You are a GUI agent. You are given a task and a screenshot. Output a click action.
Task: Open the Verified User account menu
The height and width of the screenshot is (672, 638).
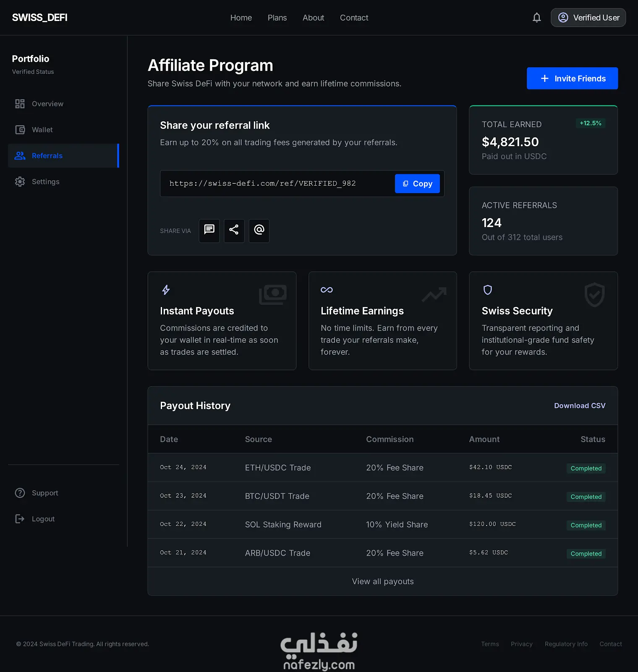(588, 18)
